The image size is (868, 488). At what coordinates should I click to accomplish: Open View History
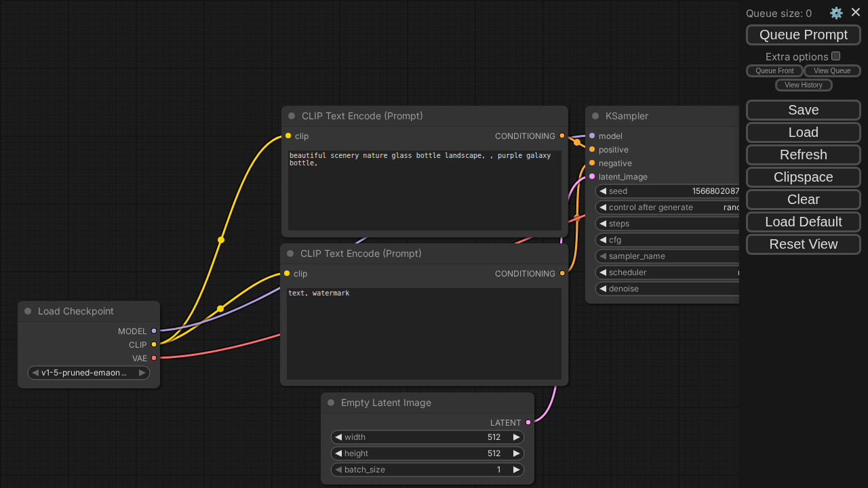coord(803,85)
